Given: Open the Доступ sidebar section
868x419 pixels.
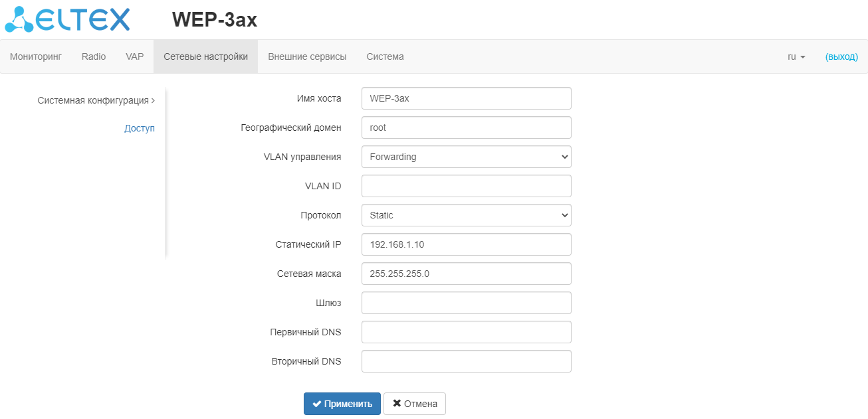Looking at the screenshot, I should click(x=140, y=128).
